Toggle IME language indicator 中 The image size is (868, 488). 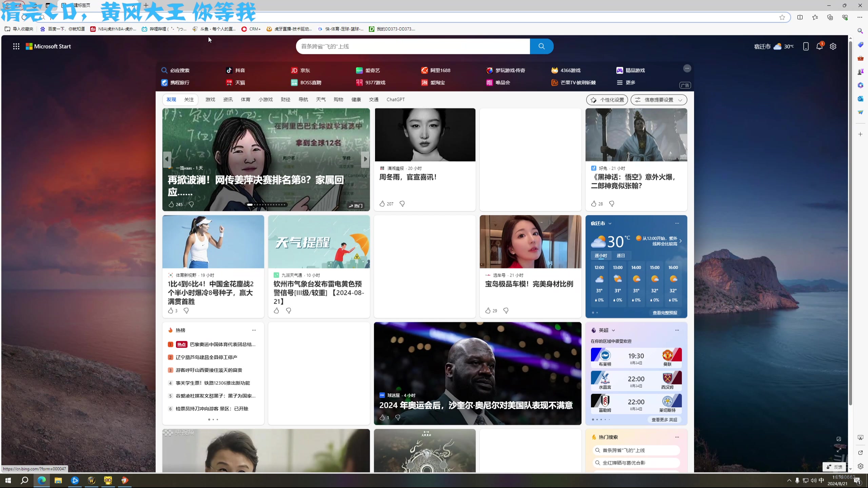click(821, 480)
